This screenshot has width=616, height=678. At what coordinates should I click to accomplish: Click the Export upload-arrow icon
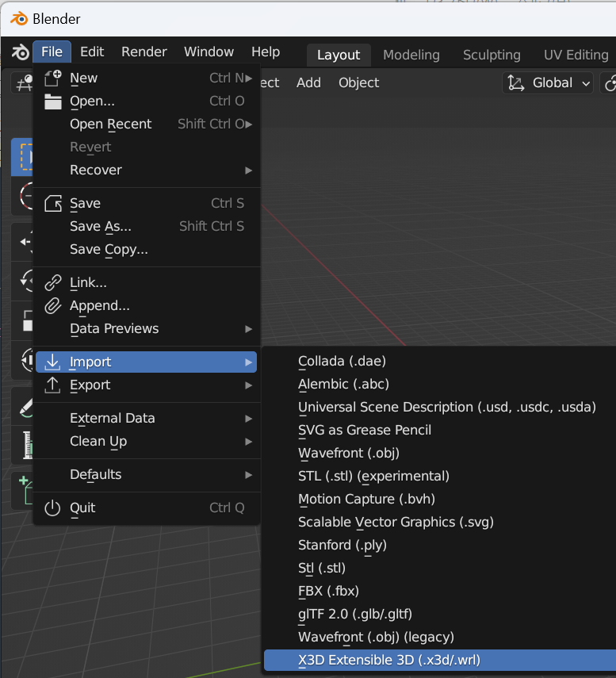(x=53, y=385)
